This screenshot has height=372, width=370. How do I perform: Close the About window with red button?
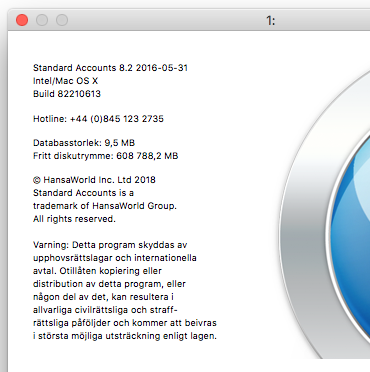pyautogui.click(x=22, y=20)
